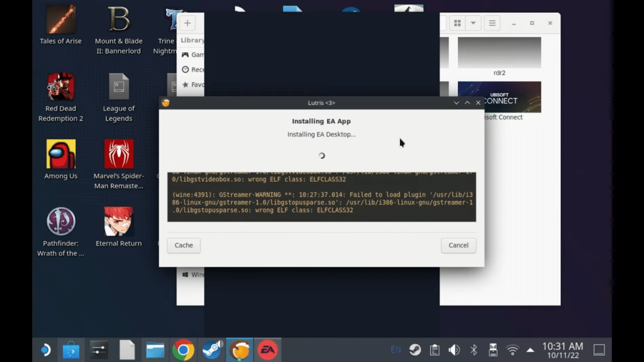644x362 pixels.
Task: Roll down Lutris <3> dialog with chevron-down button
Action: point(457,102)
